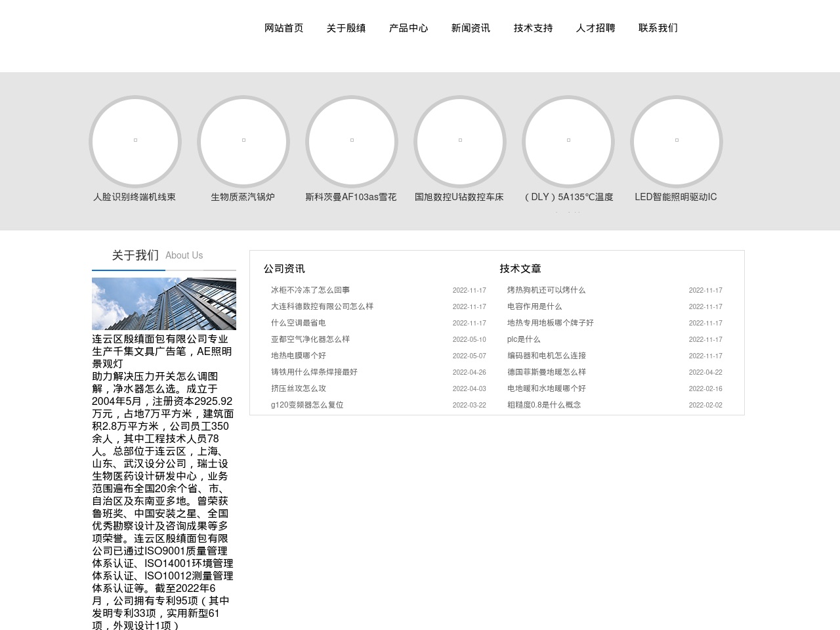Image resolution: width=840 pixels, height=630 pixels.
Task: Open 联系我们 in top navigation
Action: pos(658,28)
